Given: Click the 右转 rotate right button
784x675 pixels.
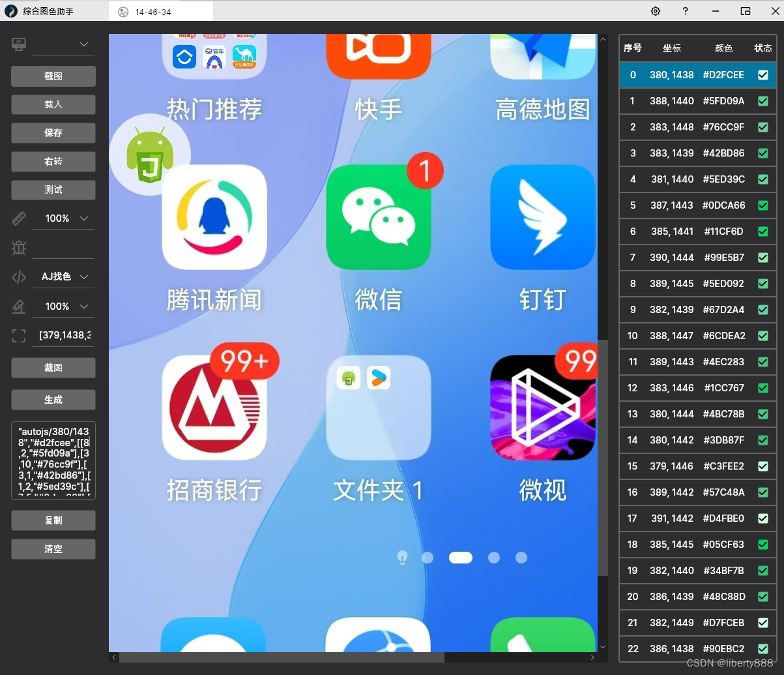Looking at the screenshot, I should pos(53,161).
